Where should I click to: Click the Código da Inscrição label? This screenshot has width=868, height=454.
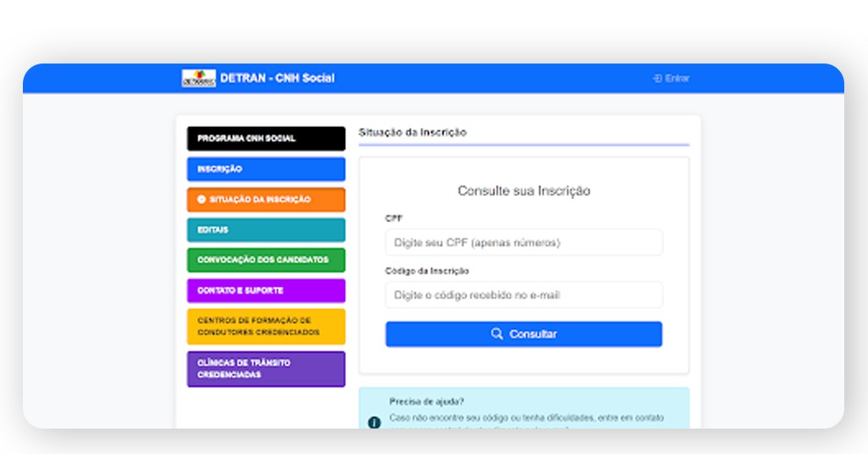(426, 271)
